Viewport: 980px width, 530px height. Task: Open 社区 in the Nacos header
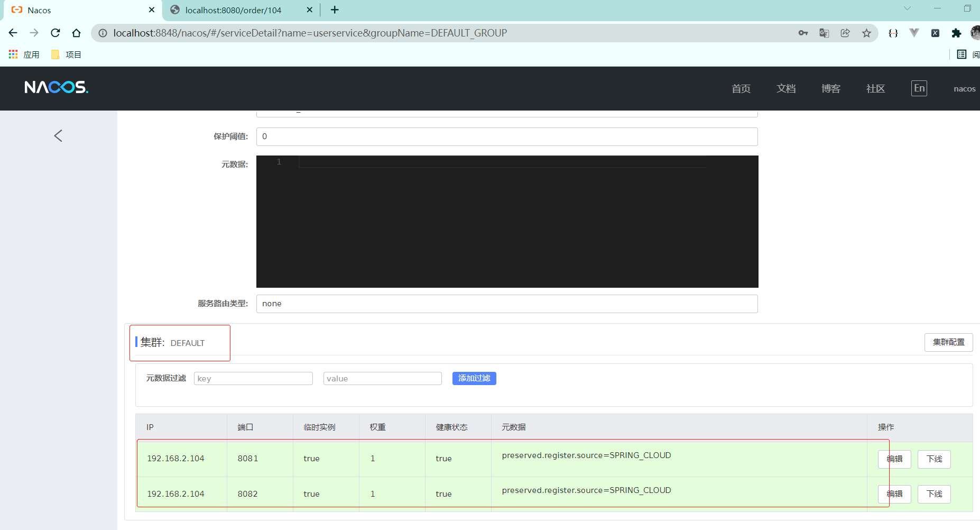pyautogui.click(x=876, y=88)
